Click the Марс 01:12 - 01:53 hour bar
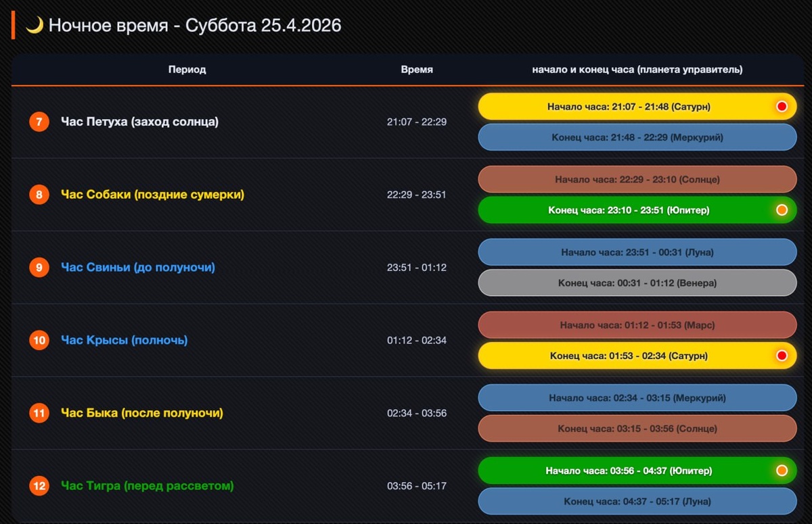This screenshot has width=812, height=524. (637, 325)
